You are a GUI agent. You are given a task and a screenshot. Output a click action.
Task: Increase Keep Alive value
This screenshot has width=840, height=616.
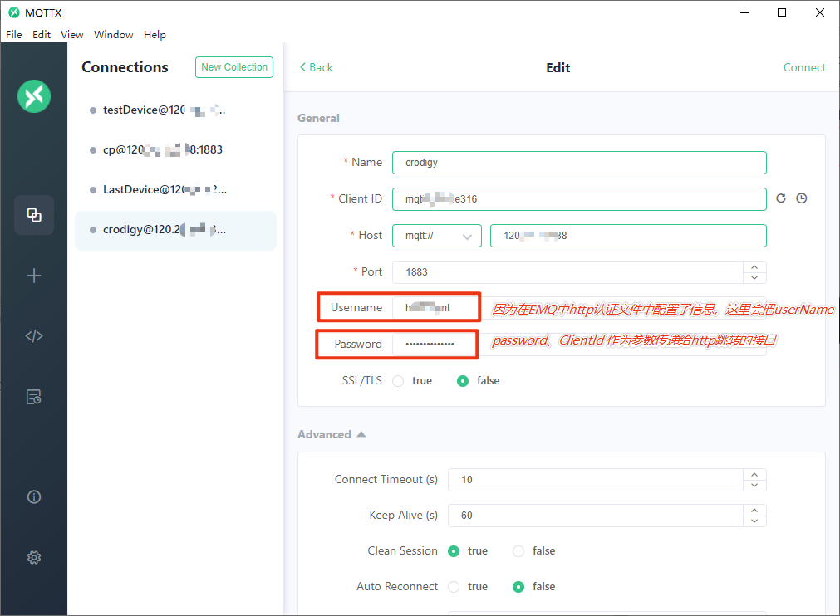(x=754, y=511)
